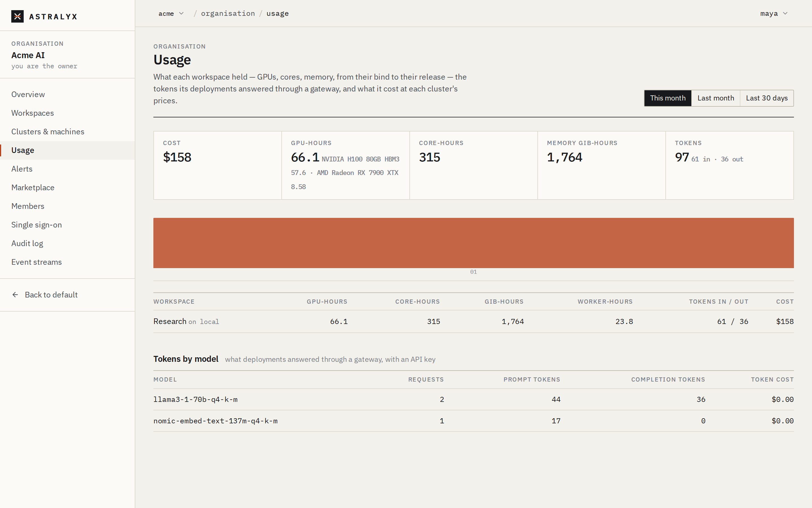
Task: Select the This month range
Action: click(x=668, y=98)
